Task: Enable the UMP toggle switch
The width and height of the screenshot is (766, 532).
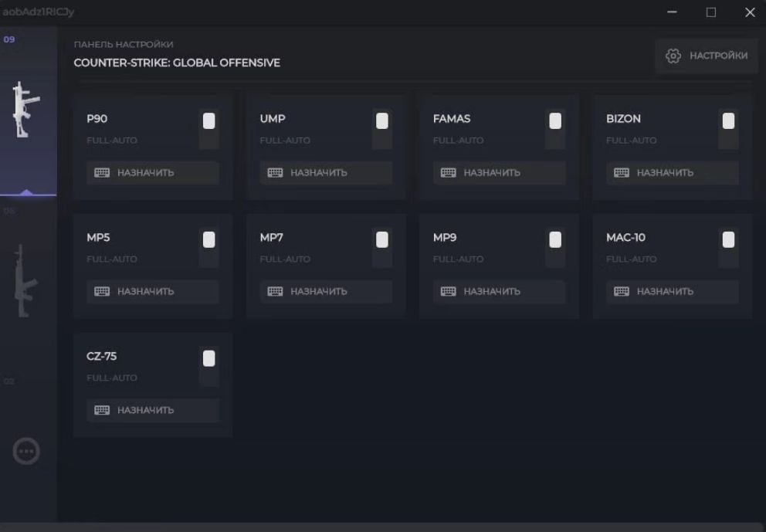Action: [381, 129]
